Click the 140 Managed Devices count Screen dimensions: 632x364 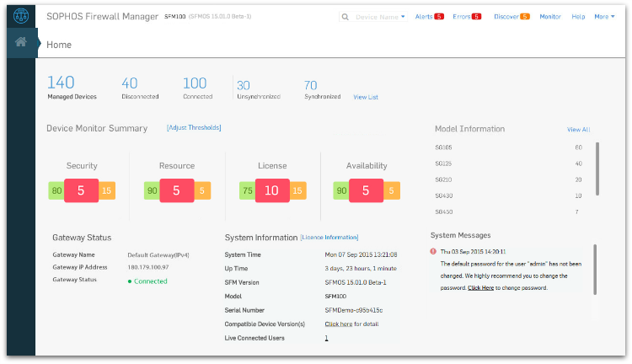click(x=61, y=83)
